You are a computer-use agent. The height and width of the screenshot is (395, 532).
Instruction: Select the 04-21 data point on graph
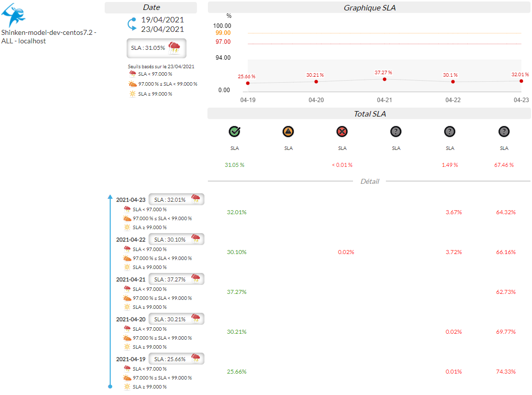[384, 79]
